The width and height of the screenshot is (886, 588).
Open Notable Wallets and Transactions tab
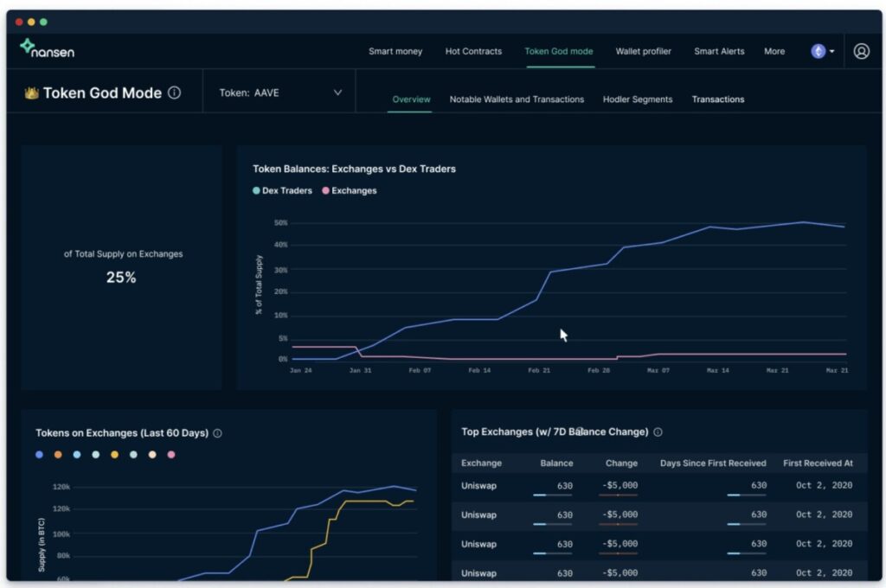[x=517, y=99]
